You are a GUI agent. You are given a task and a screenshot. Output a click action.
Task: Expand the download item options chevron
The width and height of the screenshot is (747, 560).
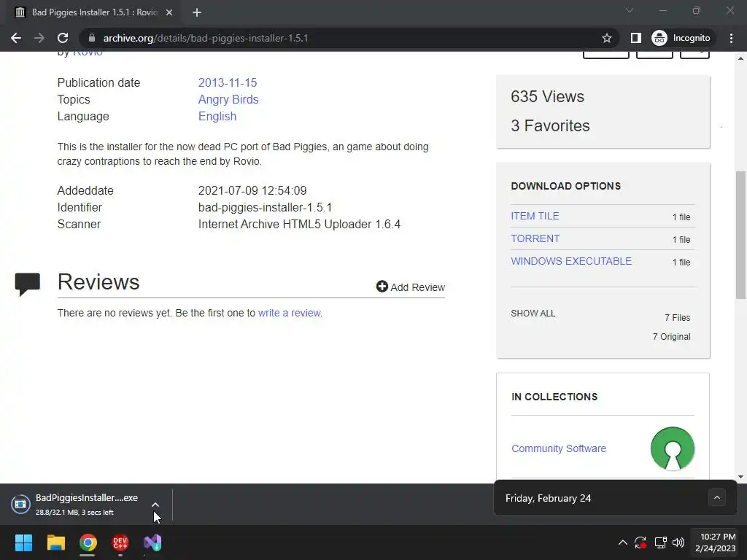click(x=155, y=505)
